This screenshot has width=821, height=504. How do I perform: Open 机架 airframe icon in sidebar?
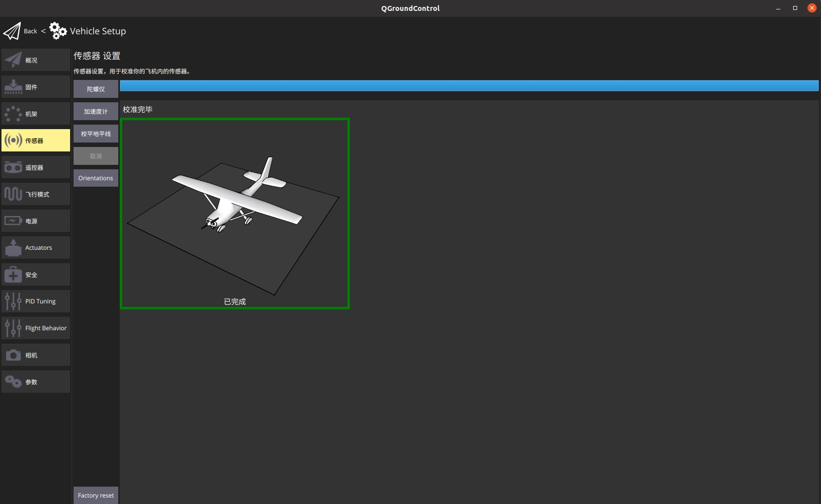click(x=13, y=114)
